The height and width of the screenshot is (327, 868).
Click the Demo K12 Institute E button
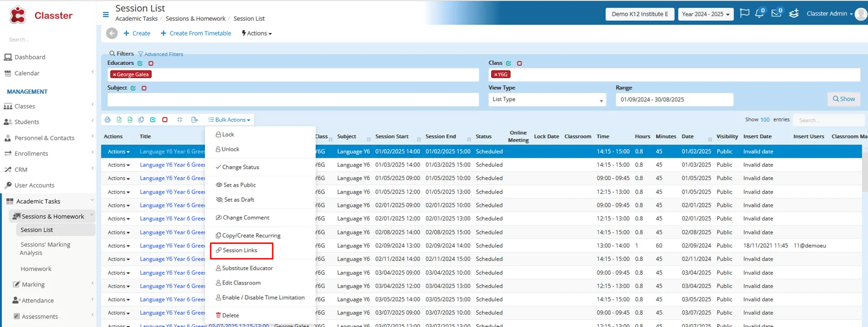pos(640,14)
